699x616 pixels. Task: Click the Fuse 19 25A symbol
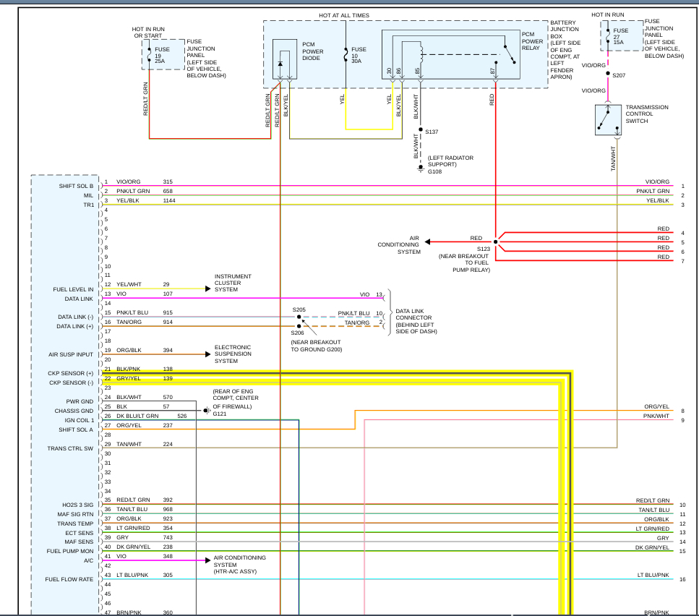pyautogui.click(x=150, y=56)
